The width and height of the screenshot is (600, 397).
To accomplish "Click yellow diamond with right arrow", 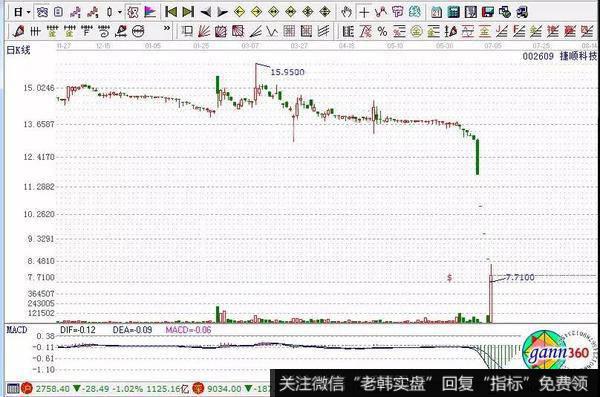I will (x=256, y=12).
